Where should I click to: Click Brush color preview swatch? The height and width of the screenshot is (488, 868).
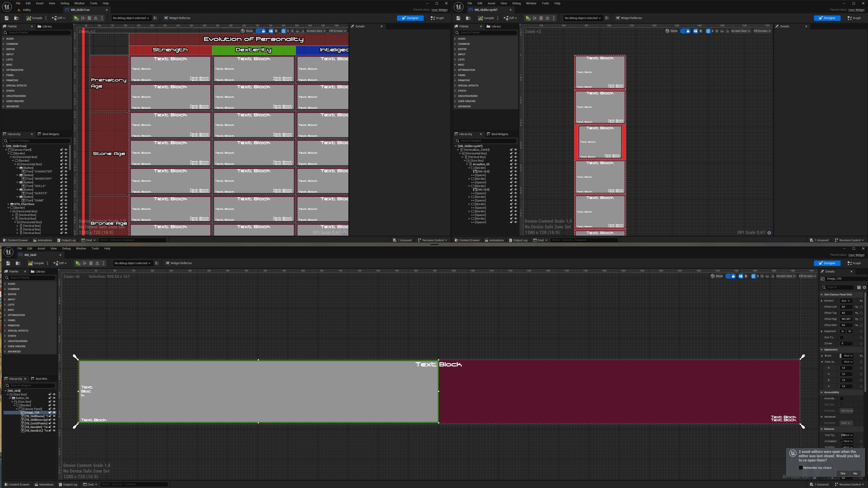click(x=840, y=356)
